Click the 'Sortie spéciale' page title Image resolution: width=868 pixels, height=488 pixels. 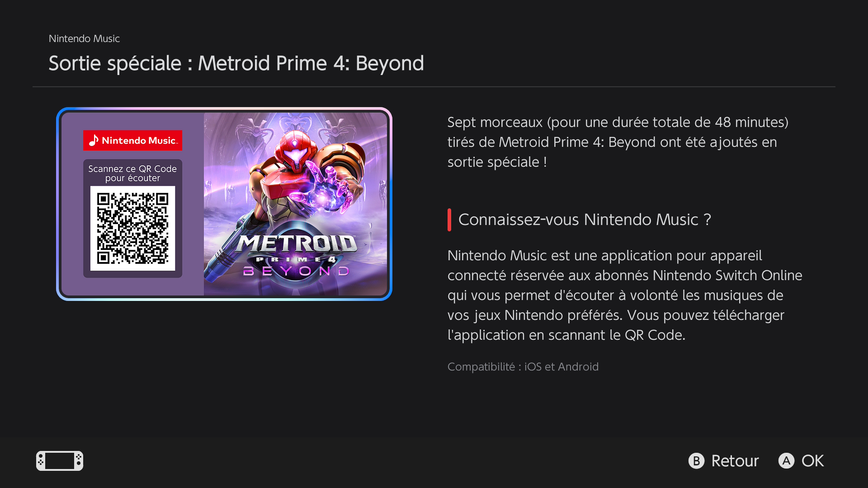coord(236,63)
